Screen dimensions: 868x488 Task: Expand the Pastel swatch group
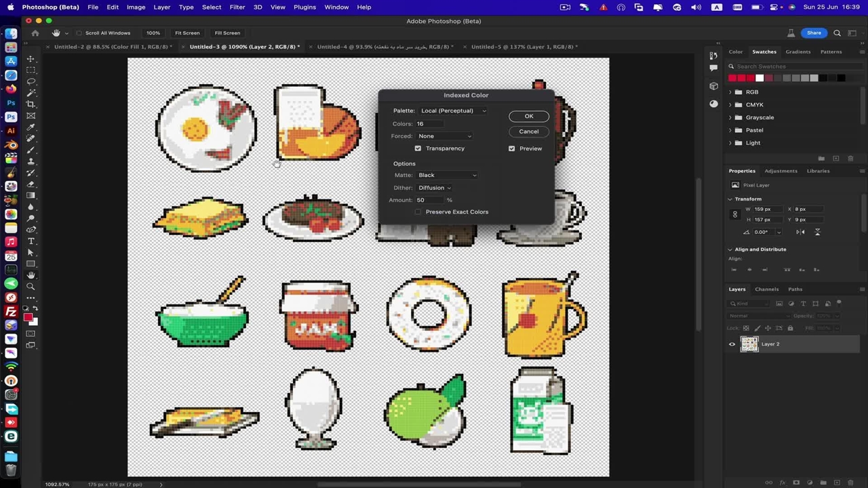click(730, 130)
